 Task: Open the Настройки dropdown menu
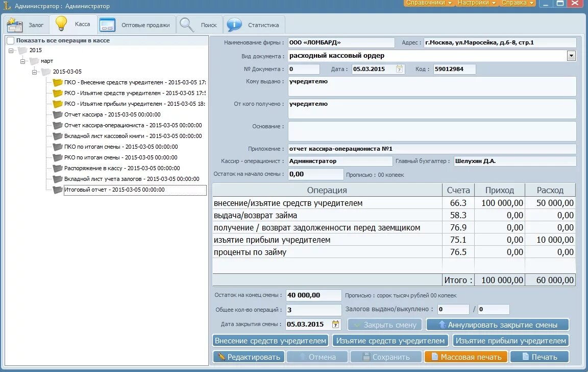(476, 3)
